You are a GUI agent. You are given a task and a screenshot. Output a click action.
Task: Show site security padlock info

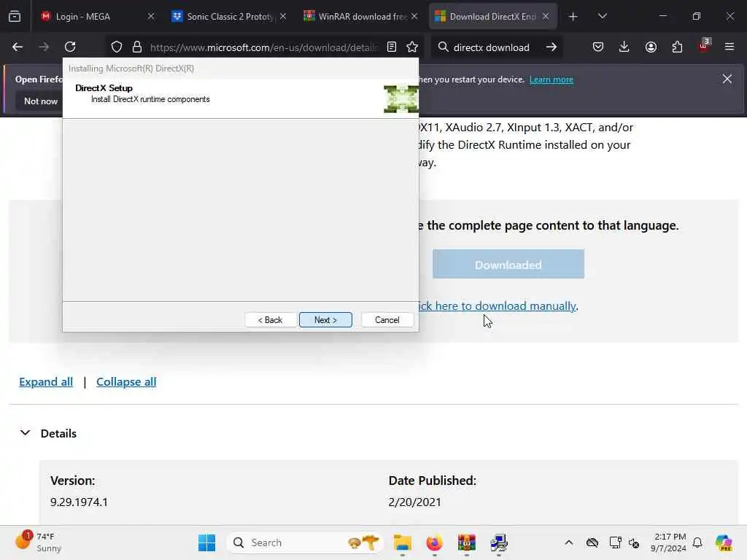(137, 47)
